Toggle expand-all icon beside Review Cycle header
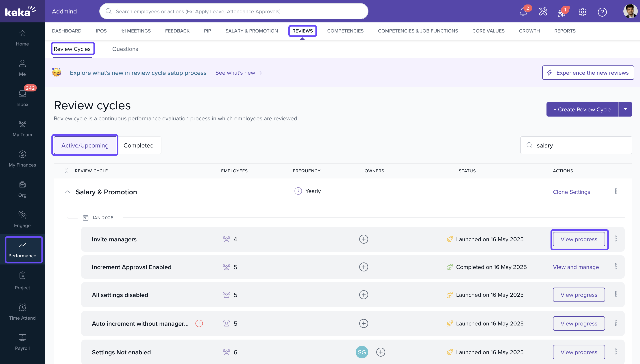Viewport: 640px width, 364px height. tap(66, 171)
